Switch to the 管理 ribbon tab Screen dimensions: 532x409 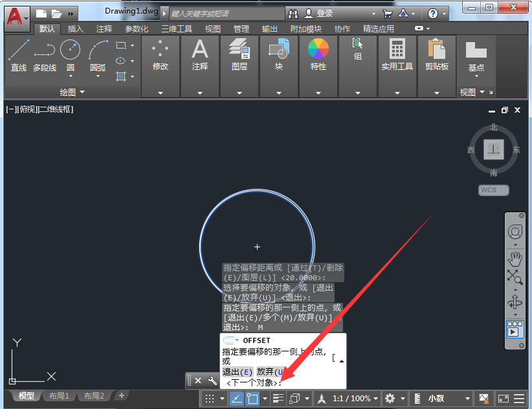[x=241, y=29]
